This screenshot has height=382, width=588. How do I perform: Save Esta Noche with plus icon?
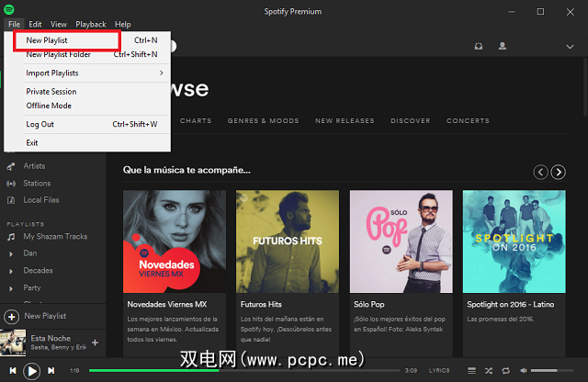coord(96,343)
